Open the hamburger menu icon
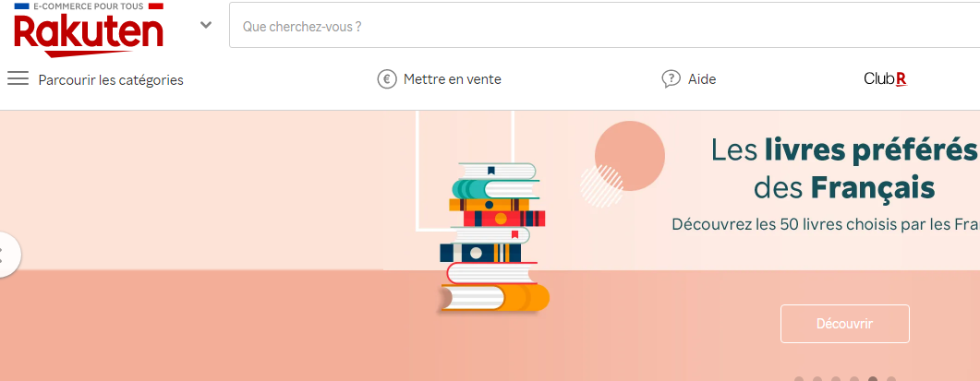This screenshot has width=980, height=381. (x=18, y=78)
